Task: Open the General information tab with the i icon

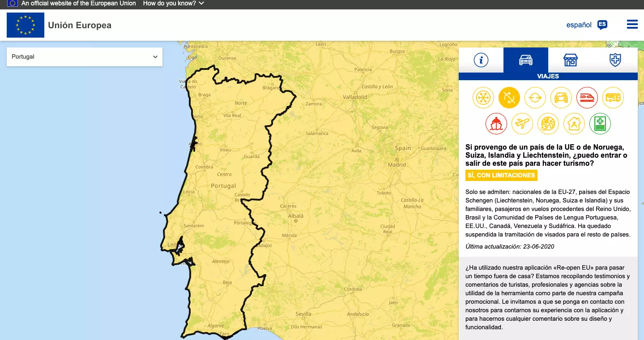Action: 481,60
